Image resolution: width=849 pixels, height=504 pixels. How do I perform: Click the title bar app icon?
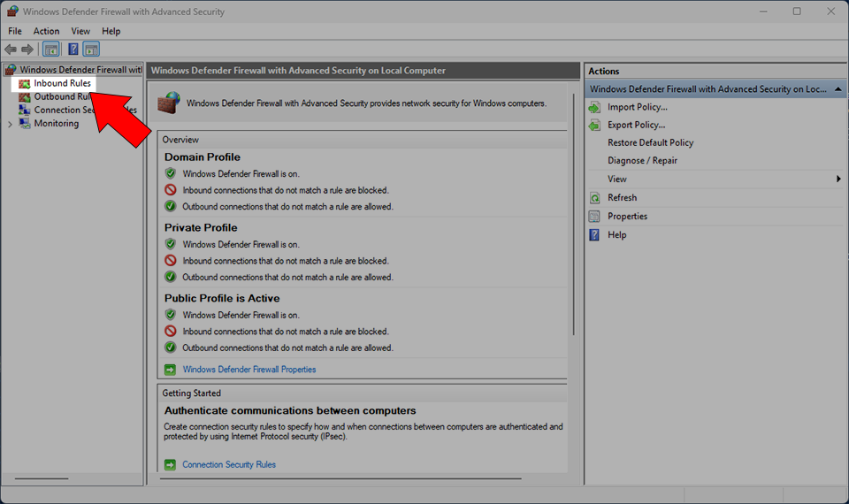pos(12,11)
